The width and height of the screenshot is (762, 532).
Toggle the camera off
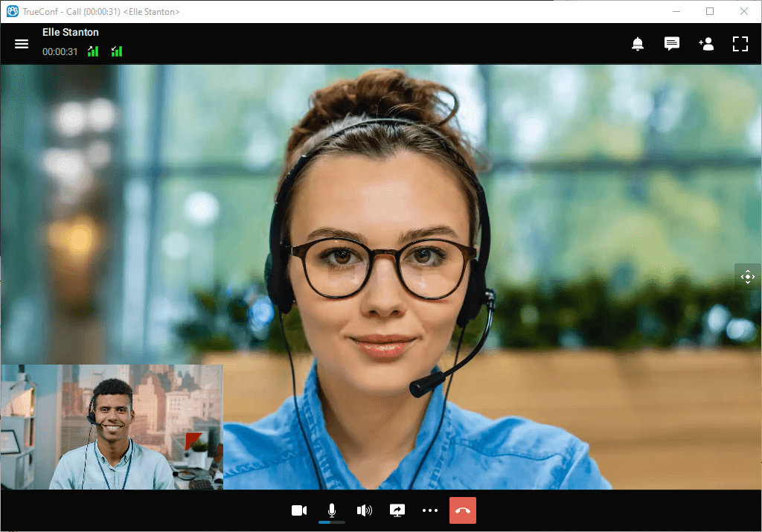pyautogui.click(x=299, y=510)
